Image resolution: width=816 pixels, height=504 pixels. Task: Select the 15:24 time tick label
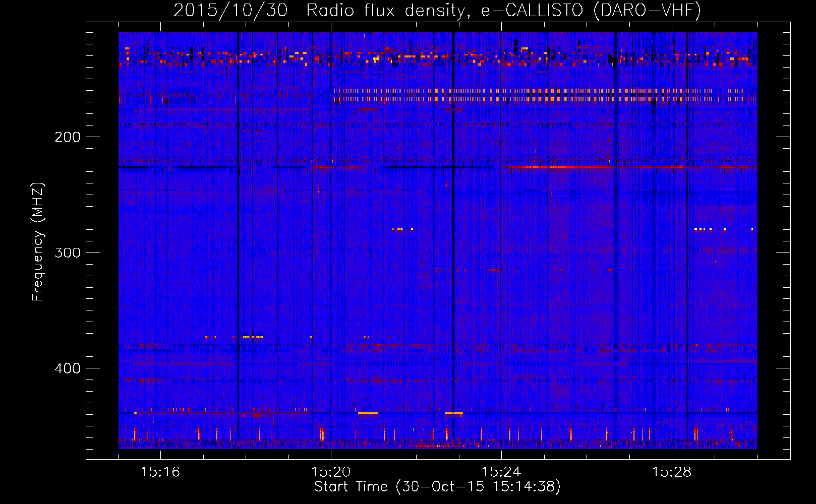501,472
